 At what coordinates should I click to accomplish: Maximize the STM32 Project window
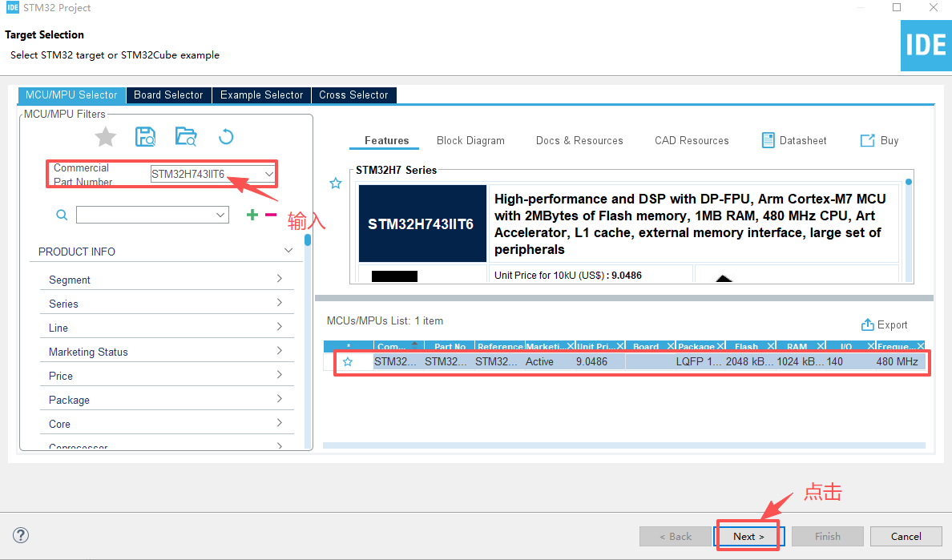click(x=897, y=7)
